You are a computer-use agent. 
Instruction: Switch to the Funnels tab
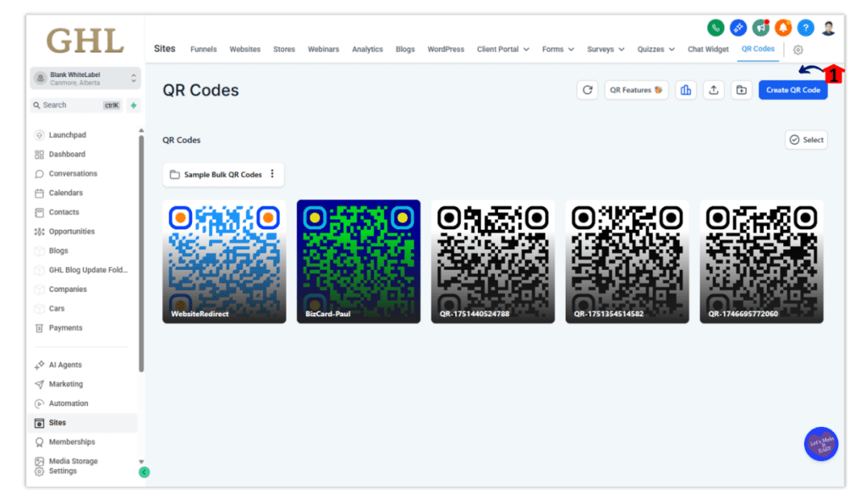pos(203,49)
